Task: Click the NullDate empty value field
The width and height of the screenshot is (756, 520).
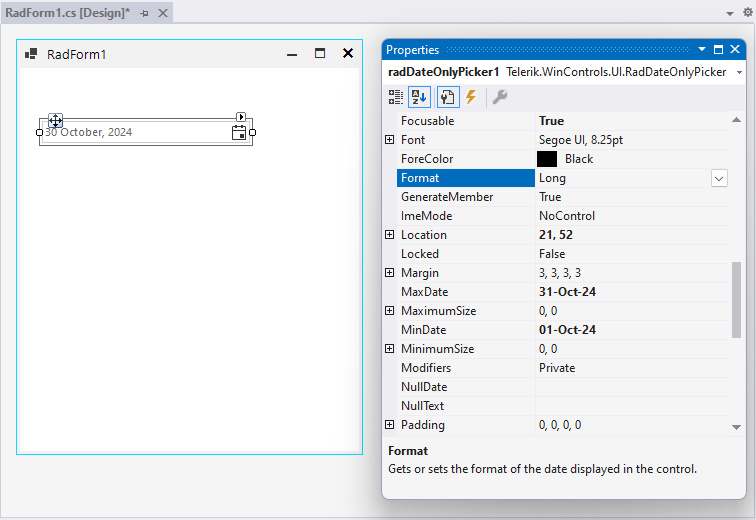Action: [632, 387]
